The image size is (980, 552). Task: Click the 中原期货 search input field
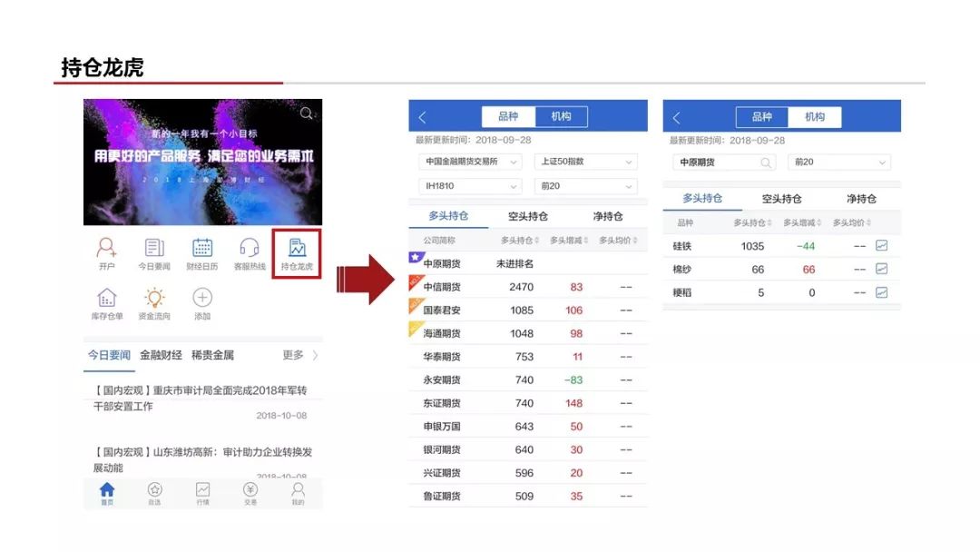pyautogui.click(x=724, y=163)
